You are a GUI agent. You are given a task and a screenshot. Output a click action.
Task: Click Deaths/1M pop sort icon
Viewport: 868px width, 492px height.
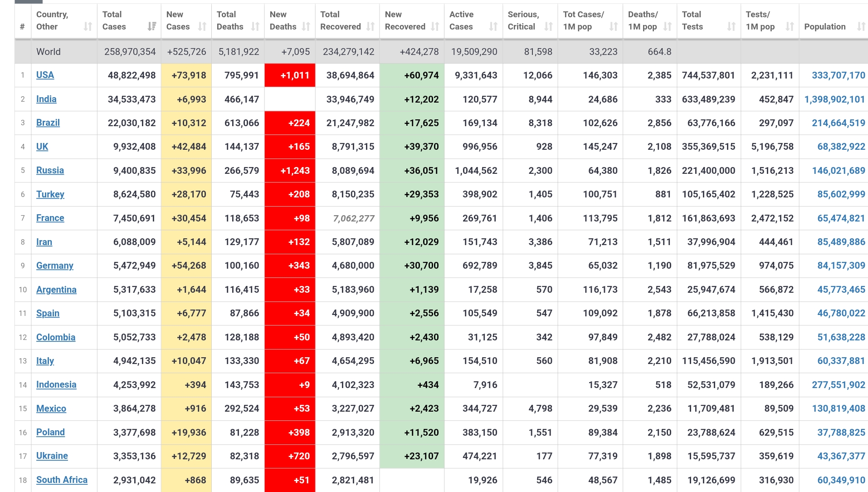coord(667,27)
